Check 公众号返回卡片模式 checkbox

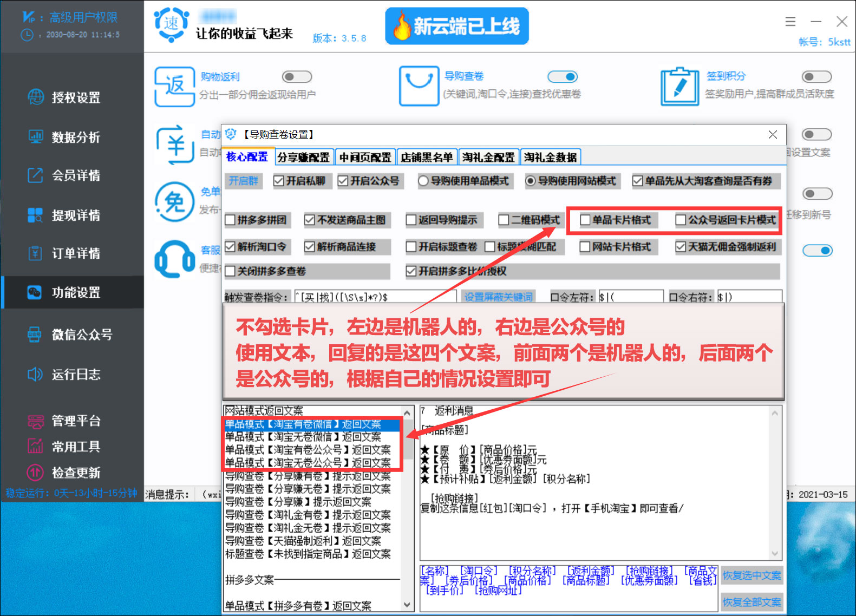click(x=681, y=220)
